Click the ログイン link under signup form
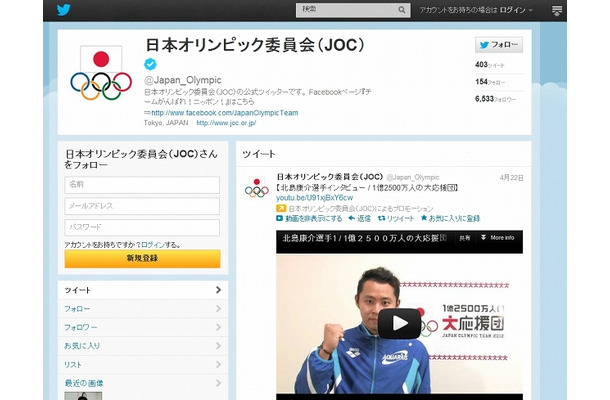This screenshot has width=610, height=400. [x=152, y=245]
